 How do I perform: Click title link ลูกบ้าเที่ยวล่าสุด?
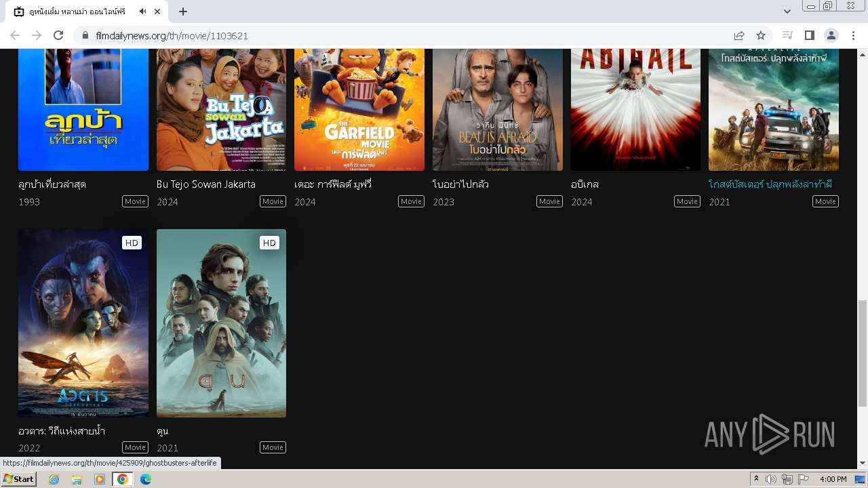pyautogui.click(x=52, y=184)
